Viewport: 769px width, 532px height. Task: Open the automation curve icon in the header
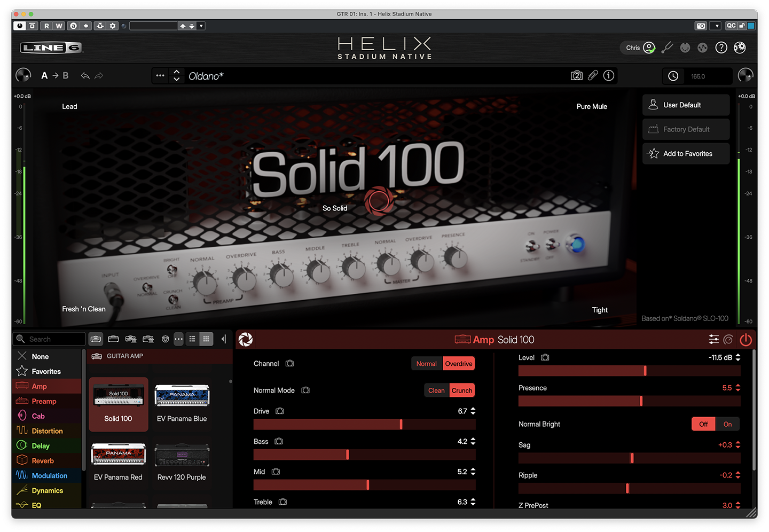(703, 48)
